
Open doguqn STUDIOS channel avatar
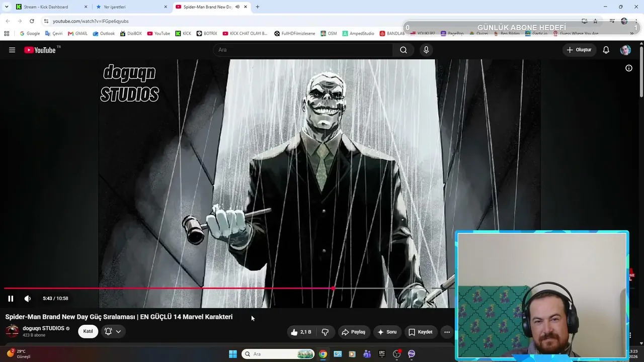coord(12,331)
